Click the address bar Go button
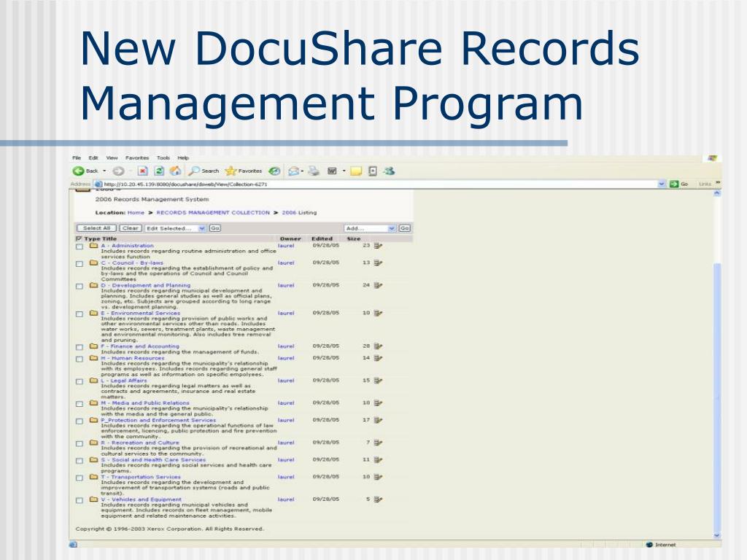Screen dimensions: 747x560 coord(679,184)
